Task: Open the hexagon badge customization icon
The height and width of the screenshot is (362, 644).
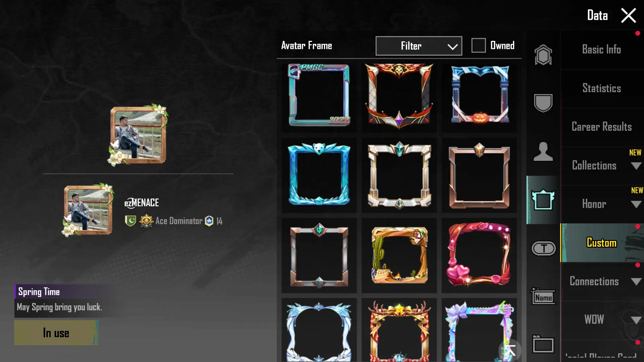Action: pyautogui.click(x=543, y=55)
